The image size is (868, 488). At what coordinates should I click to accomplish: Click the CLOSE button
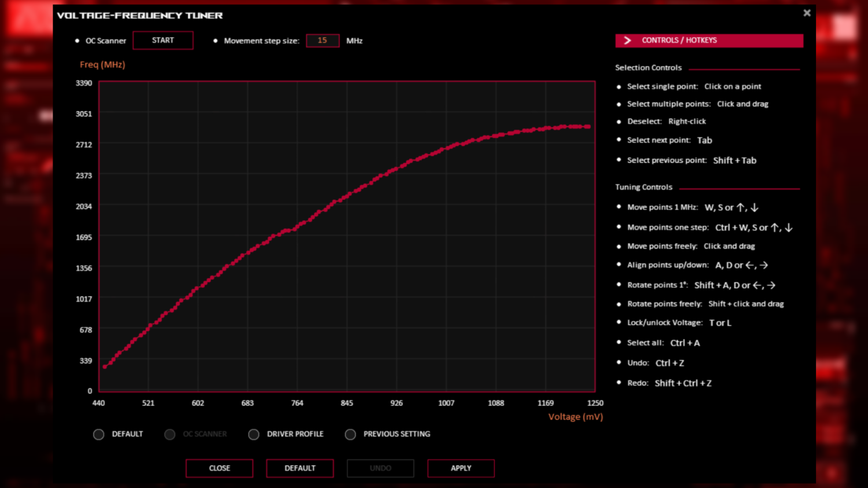click(x=219, y=468)
